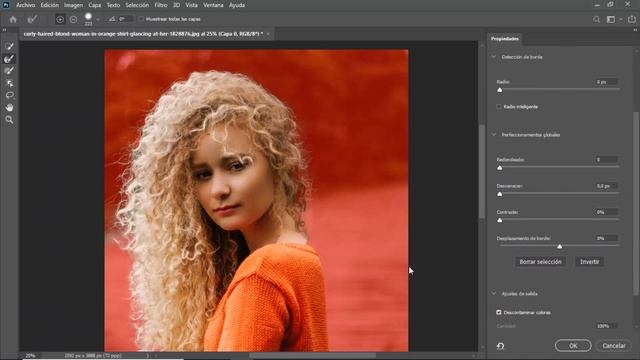Collapse Detección de borde section
Screen dimensions: 640x360
click(x=494, y=57)
